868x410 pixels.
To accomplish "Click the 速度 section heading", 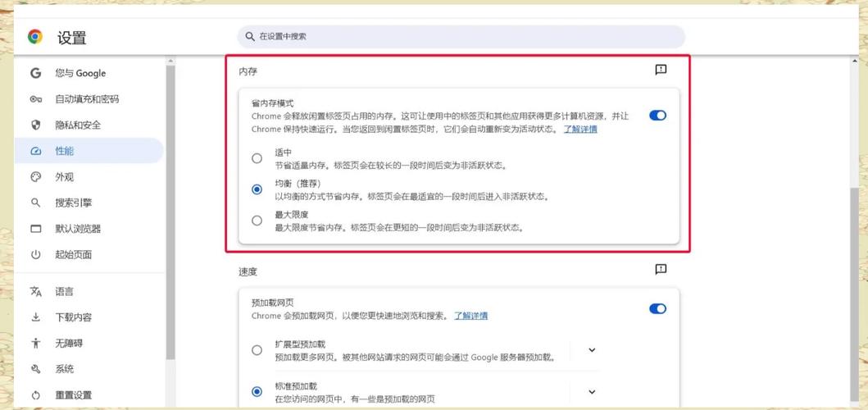I will [x=248, y=272].
